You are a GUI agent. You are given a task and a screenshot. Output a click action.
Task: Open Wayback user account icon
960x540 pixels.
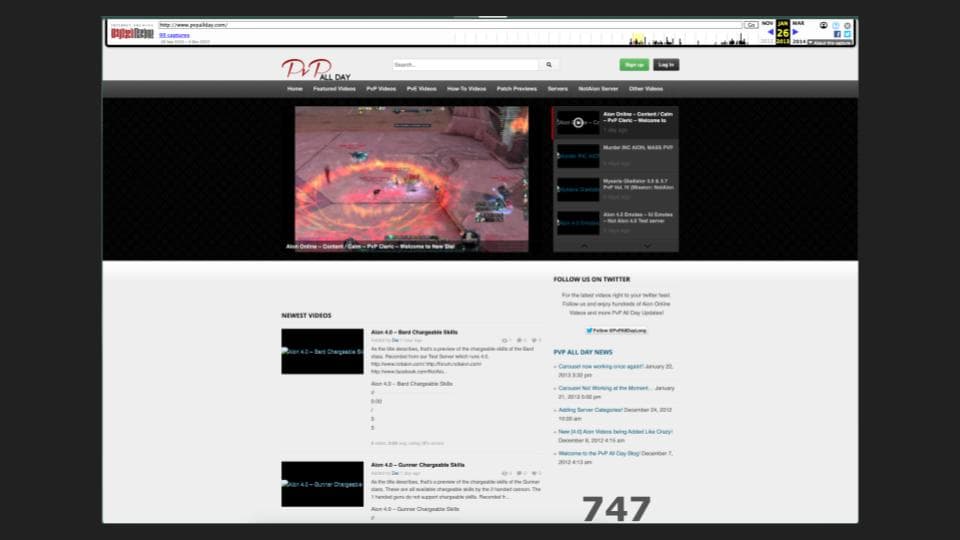coord(823,25)
